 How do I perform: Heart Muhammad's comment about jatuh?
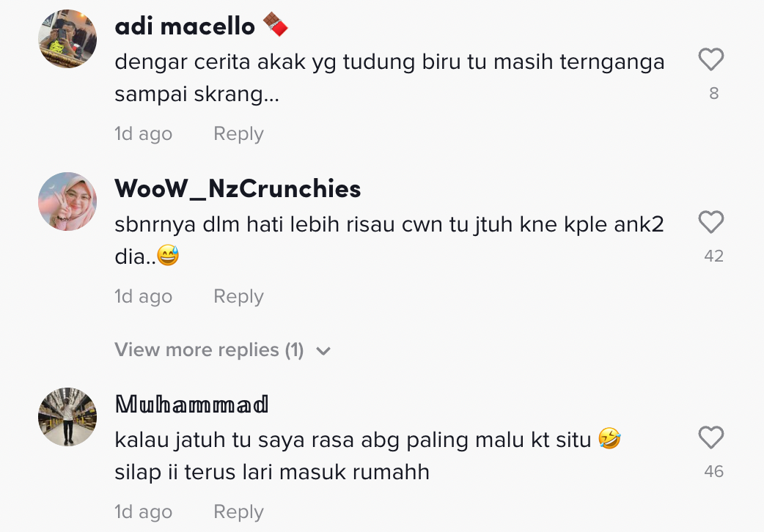tap(710, 437)
